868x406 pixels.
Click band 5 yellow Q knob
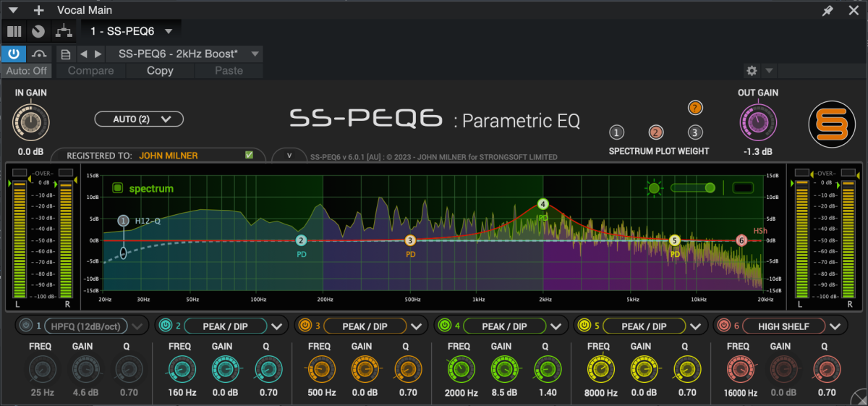pos(687,369)
